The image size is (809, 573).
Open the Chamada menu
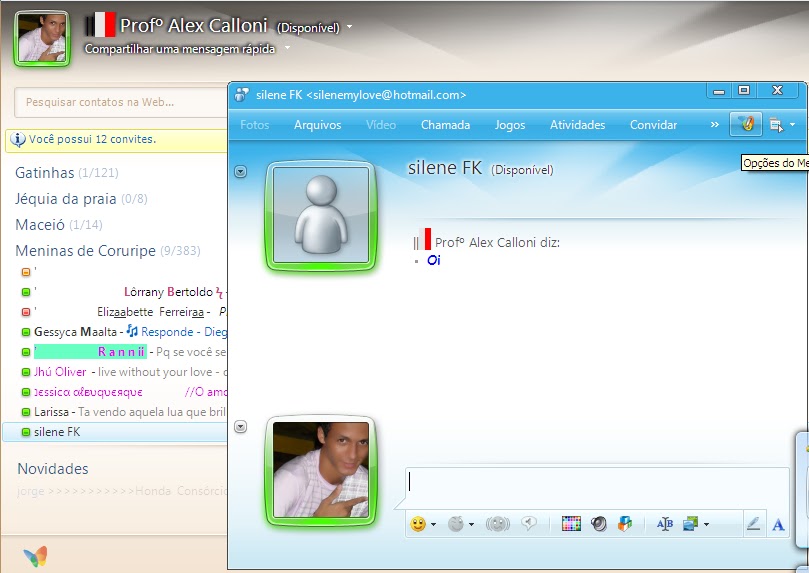tap(445, 125)
